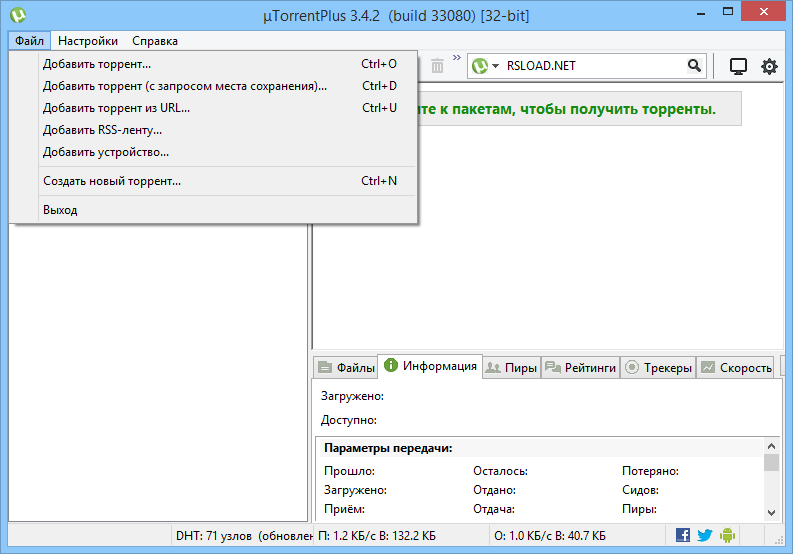793x554 pixels.
Task: Switch to the Информация tab
Action: 430,366
